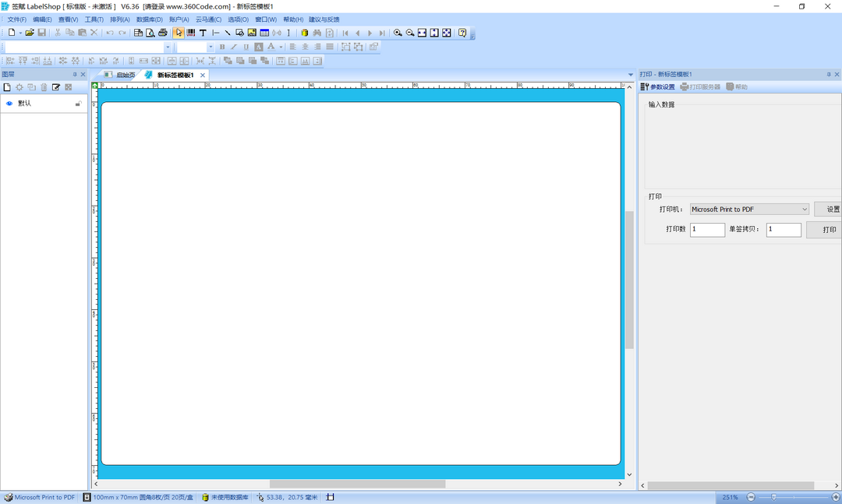Screen dimensions: 842x504
Task: Select the Image insert tool
Action: (x=252, y=33)
